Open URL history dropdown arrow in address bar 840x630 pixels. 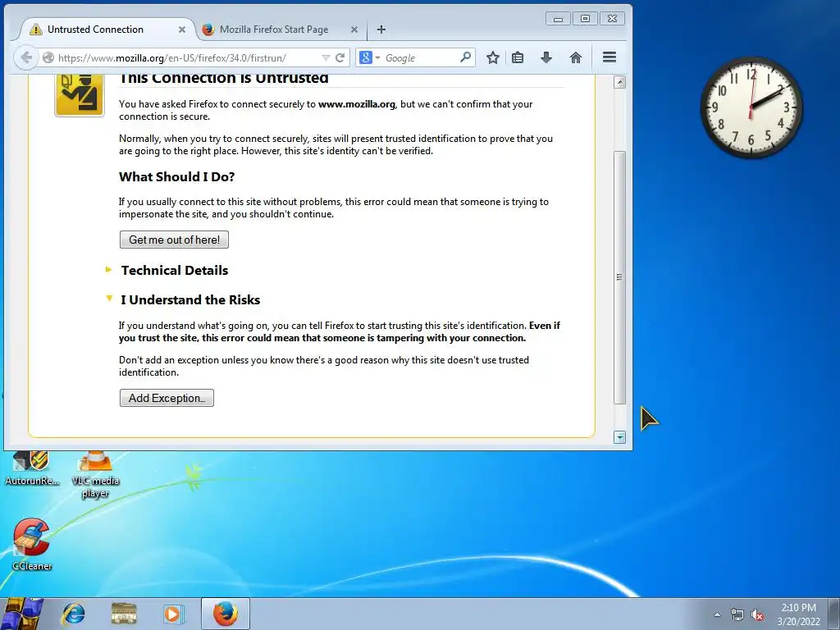click(326, 58)
